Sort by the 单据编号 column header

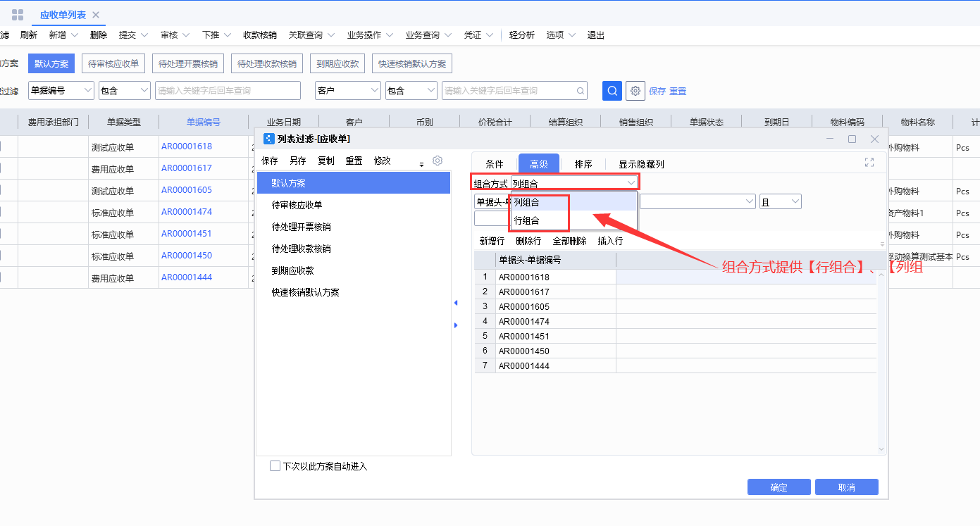point(204,122)
